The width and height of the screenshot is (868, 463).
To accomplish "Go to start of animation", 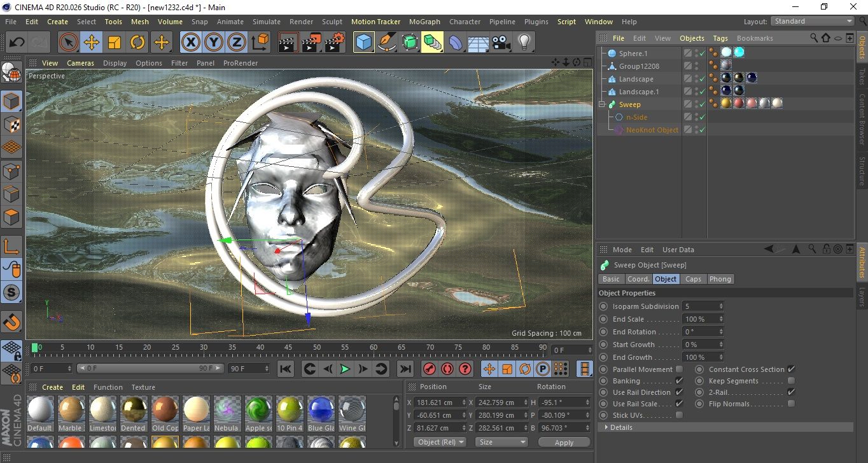I will [x=286, y=369].
